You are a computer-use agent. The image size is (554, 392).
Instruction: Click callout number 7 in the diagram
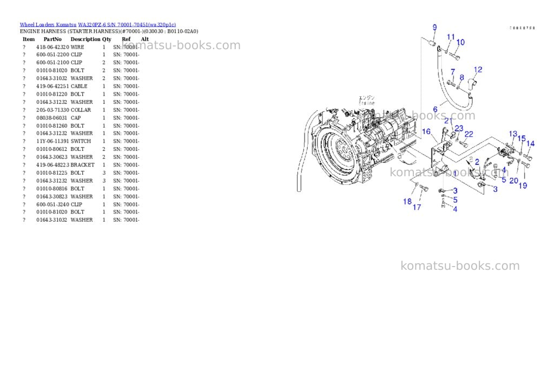[453, 72]
